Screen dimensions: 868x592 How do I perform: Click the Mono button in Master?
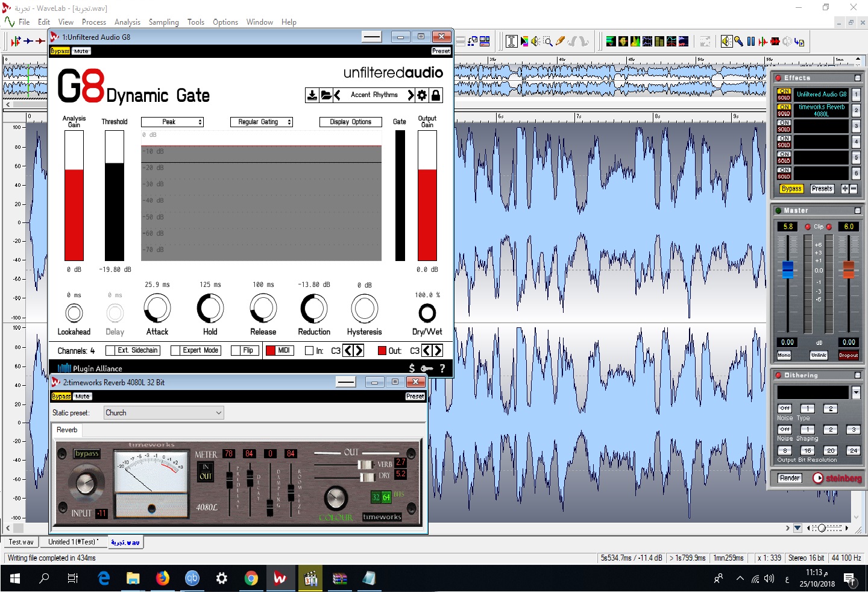click(784, 355)
